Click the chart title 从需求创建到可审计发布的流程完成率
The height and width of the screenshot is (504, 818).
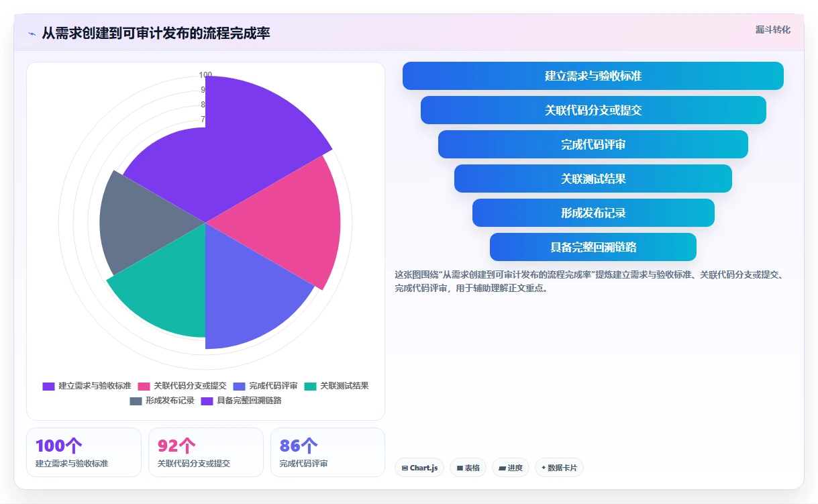(156, 33)
